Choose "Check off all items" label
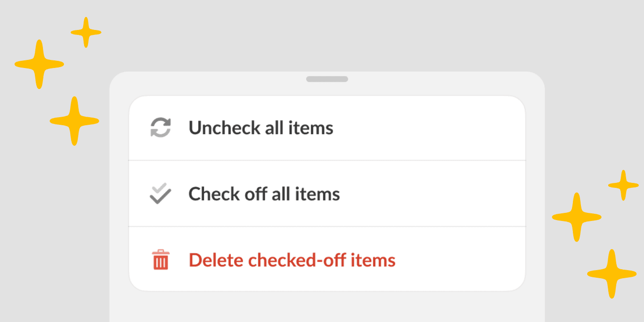Image resolution: width=644 pixels, height=322 pixels. click(264, 194)
